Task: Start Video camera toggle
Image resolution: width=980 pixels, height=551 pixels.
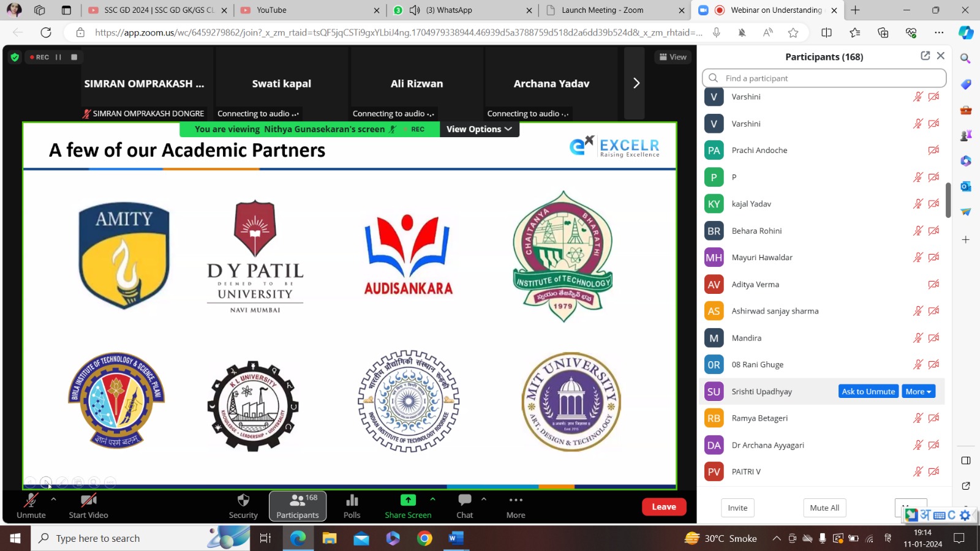Action: (x=88, y=500)
